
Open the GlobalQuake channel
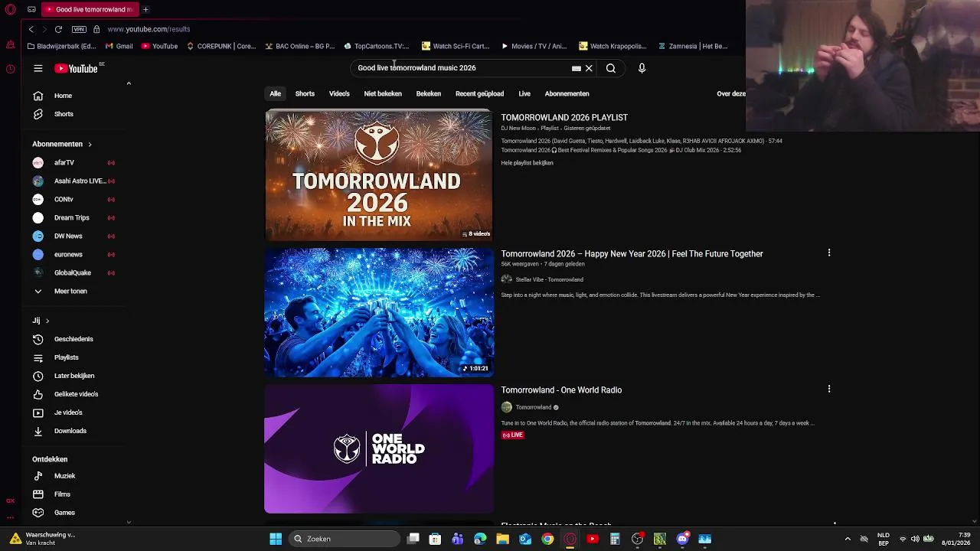pyautogui.click(x=74, y=272)
